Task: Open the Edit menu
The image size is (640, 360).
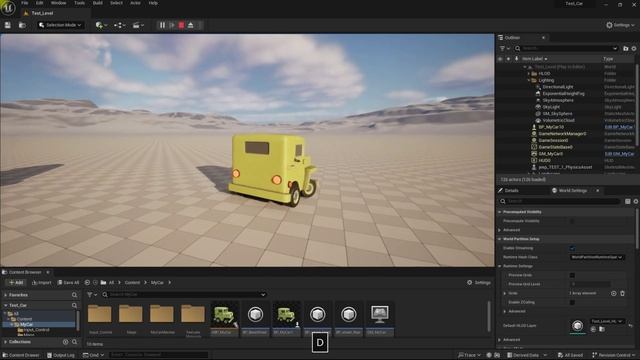Action: 40,3
